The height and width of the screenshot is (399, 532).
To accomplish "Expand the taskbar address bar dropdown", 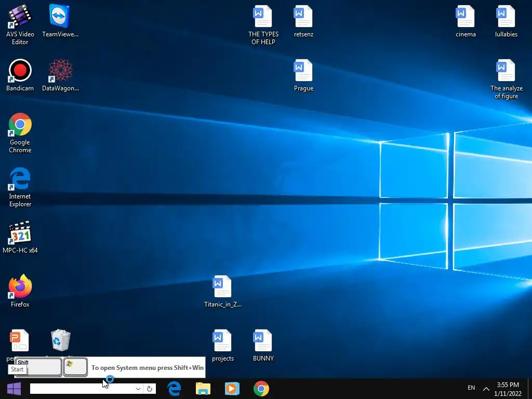I will pos(138,389).
